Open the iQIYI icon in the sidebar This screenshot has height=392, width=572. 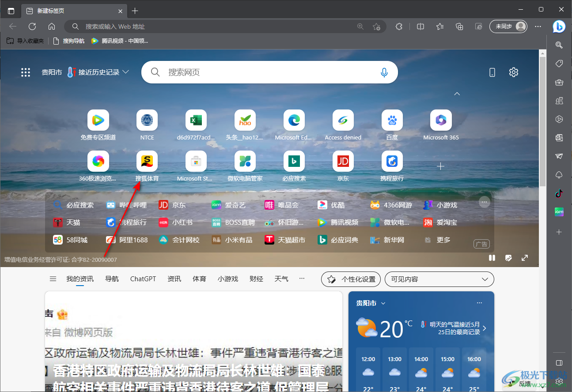coord(559,212)
